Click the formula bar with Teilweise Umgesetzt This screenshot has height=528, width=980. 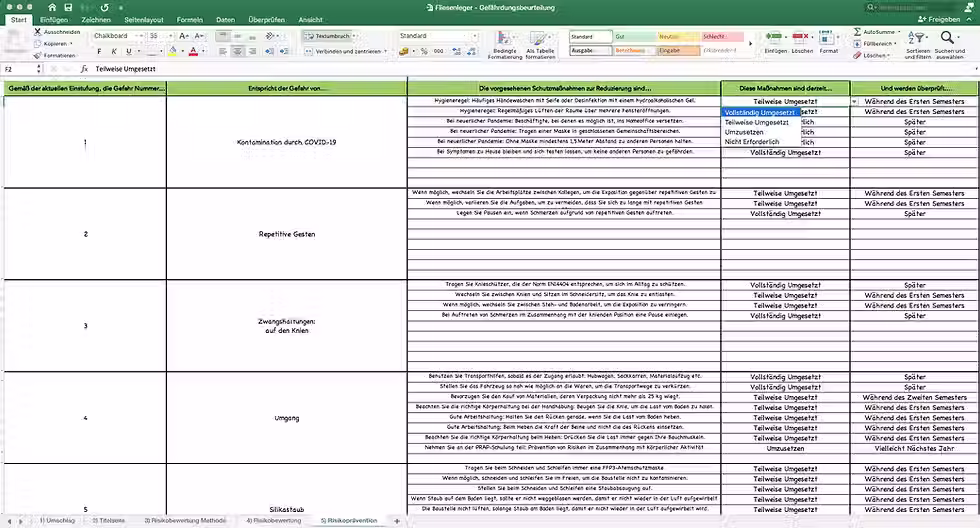tap(534, 69)
